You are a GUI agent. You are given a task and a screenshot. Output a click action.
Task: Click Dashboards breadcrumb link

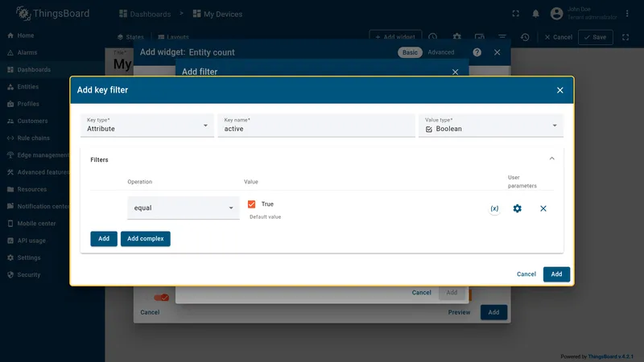coord(145,14)
